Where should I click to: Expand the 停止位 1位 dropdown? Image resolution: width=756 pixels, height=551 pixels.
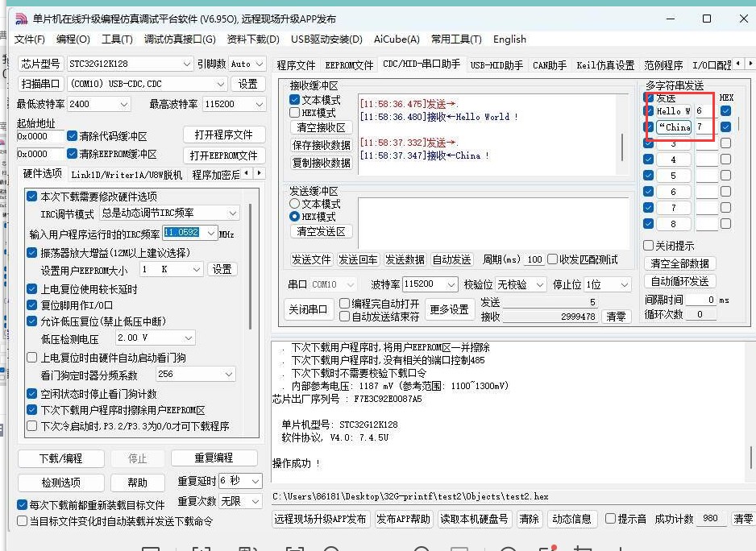click(x=625, y=284)
